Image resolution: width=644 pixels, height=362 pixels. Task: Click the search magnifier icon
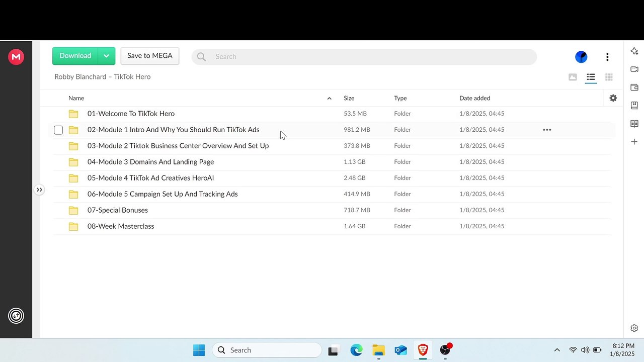pos(201,57)
